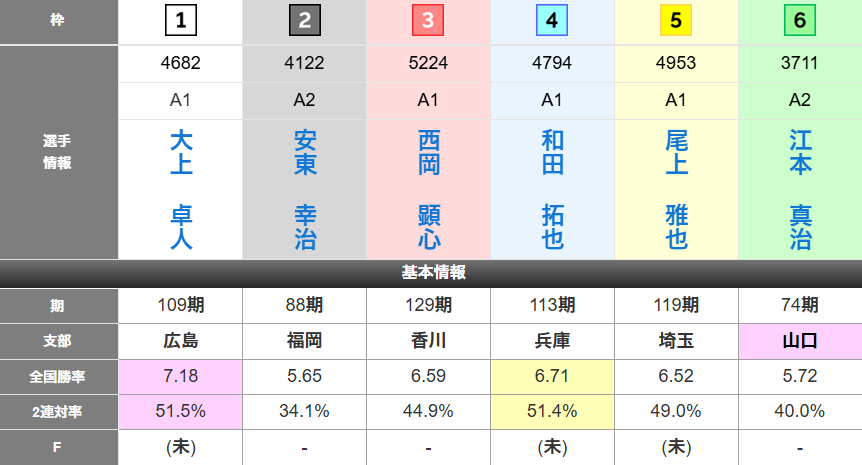Click the 全国勝率 row header
The width and height of the screenshot is (862, 465).
pos(59,376)
